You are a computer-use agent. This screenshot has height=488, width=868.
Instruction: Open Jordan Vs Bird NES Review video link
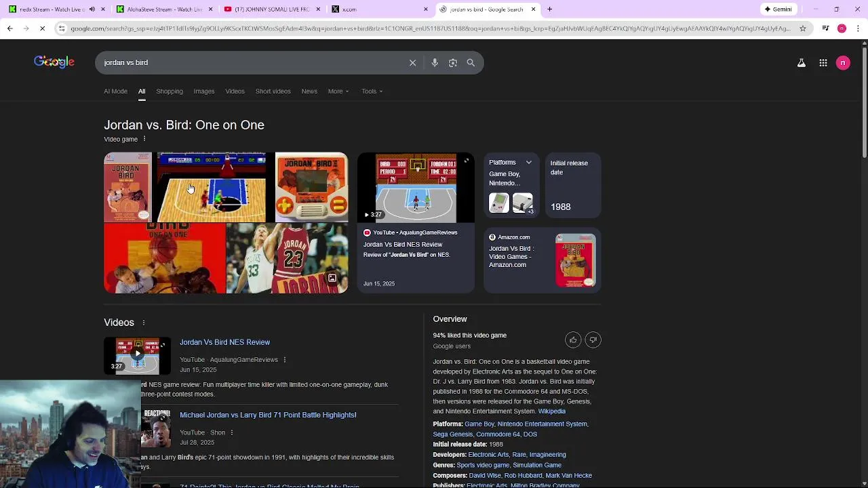coord(224,342)
